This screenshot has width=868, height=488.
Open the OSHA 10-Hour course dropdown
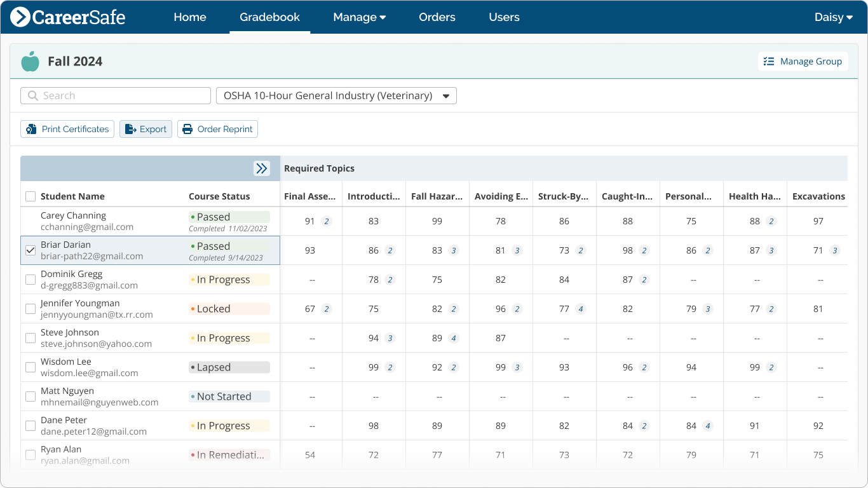click(x=336, y=95)
